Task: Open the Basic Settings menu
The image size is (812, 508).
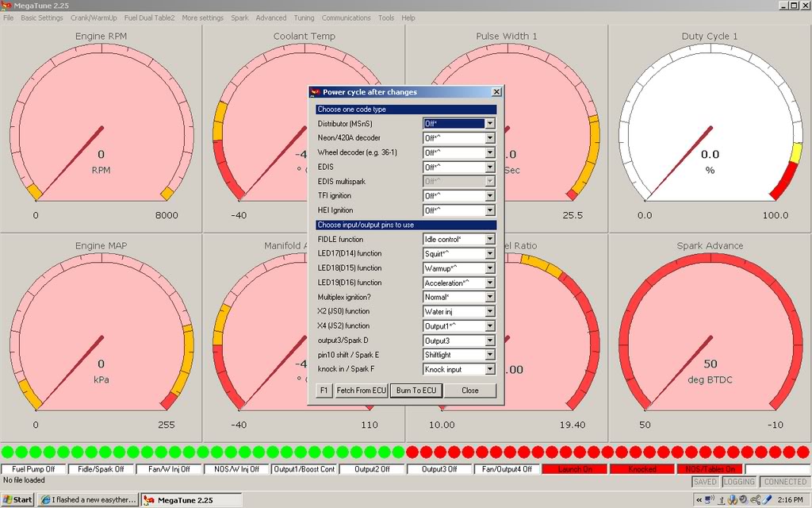Action: click(x=42, y=17)
